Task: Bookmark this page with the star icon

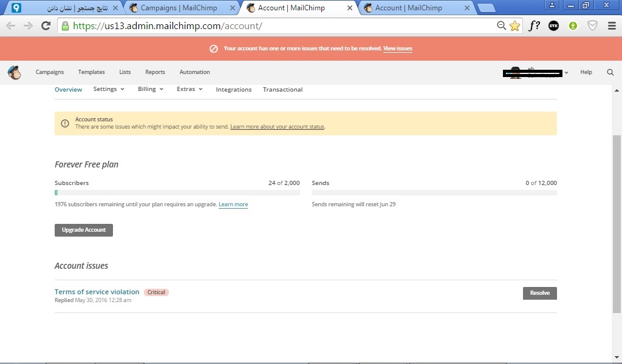Action: point(514,26)
